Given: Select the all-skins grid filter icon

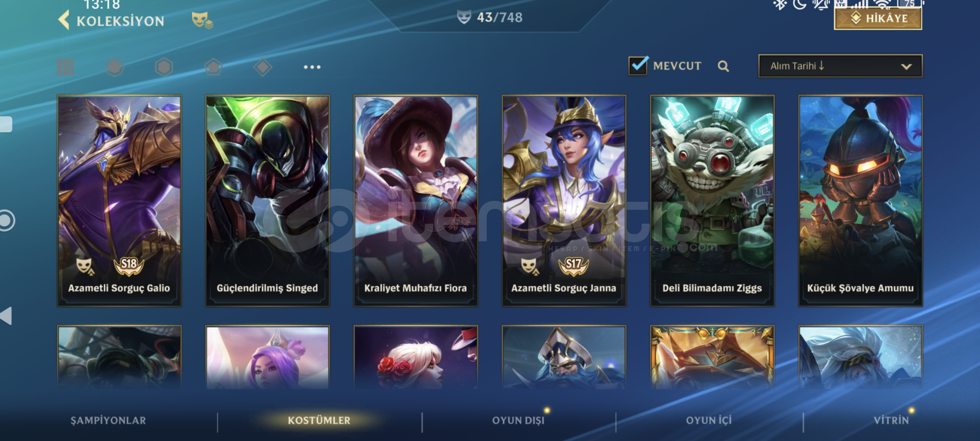Looking at the screenshot, I should pos(65,67).
